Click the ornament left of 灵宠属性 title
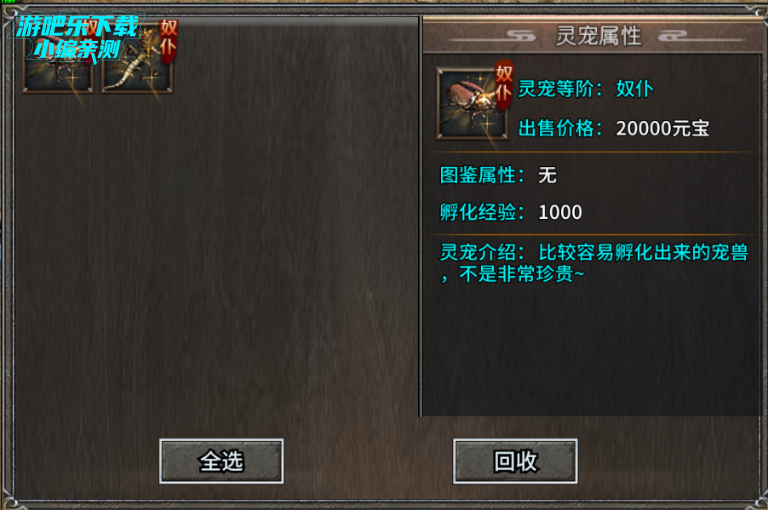The height and width of the screenshot is (510, 768). pos(521,35)
